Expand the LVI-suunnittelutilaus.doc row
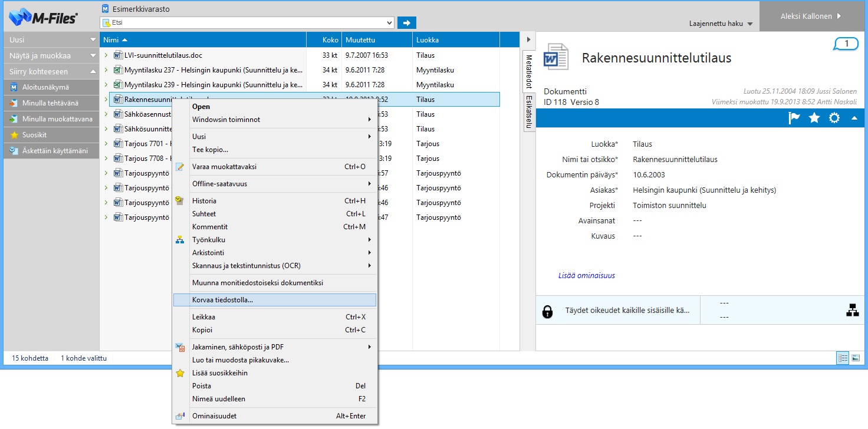 point(106,55)
